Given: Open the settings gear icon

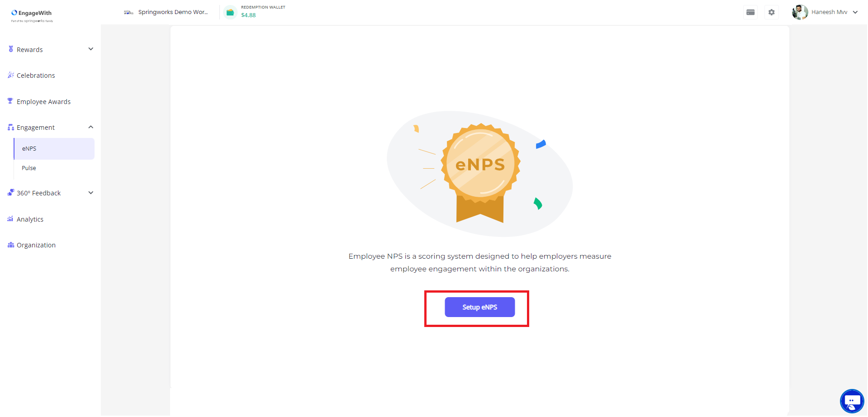Looking at the screenshot, I should pos(772,13).
